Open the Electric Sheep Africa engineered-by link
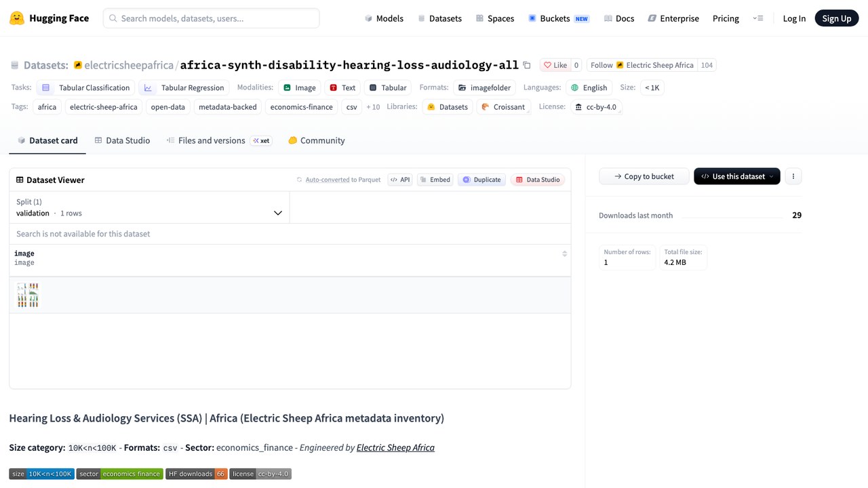Screen dimensions: 868x488 [x=395, y=447]
